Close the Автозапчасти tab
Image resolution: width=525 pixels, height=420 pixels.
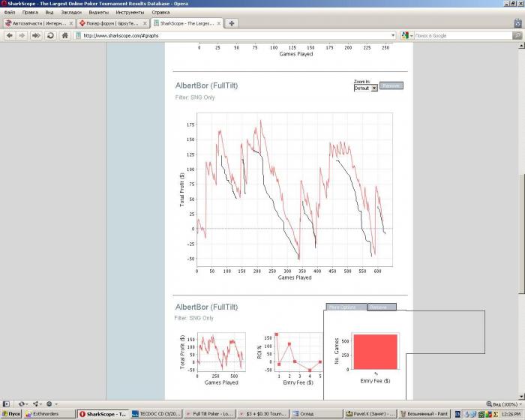click(71, 23)
